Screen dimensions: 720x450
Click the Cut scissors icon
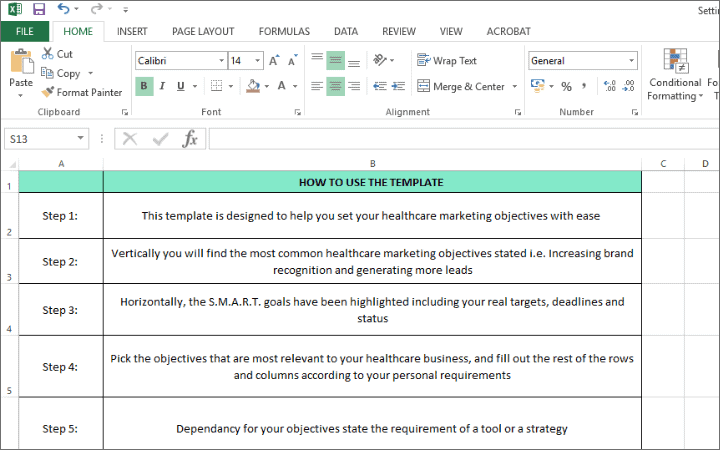(47, 54)
